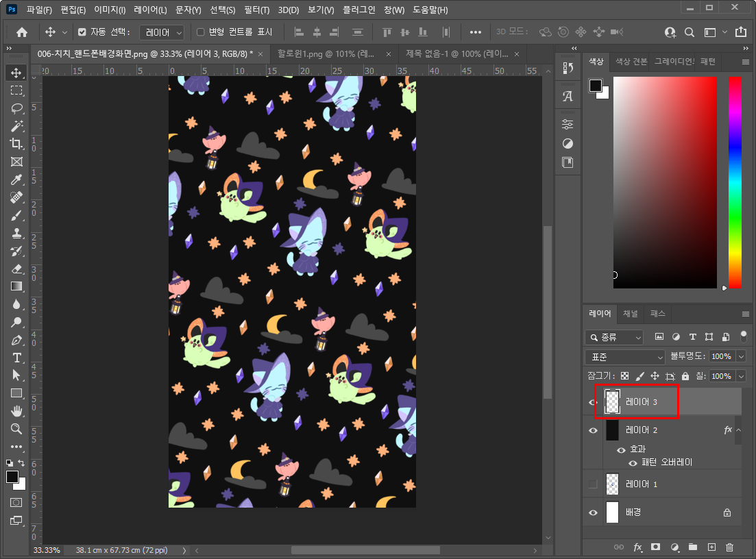
Task: Show 레이어 1 visibility box
Action: click(x=593, y=484)
